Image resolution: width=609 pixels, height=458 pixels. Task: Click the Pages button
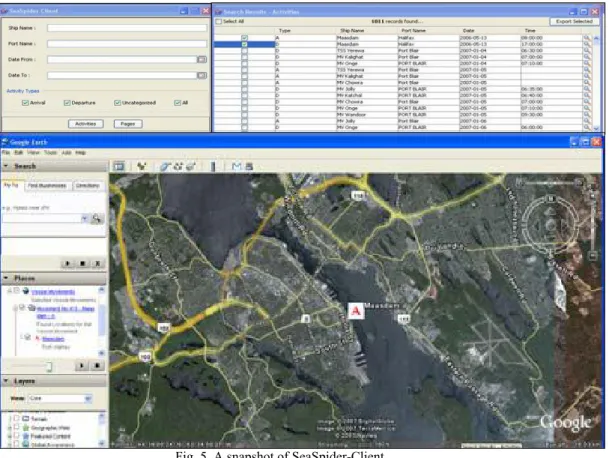[128, 124]
